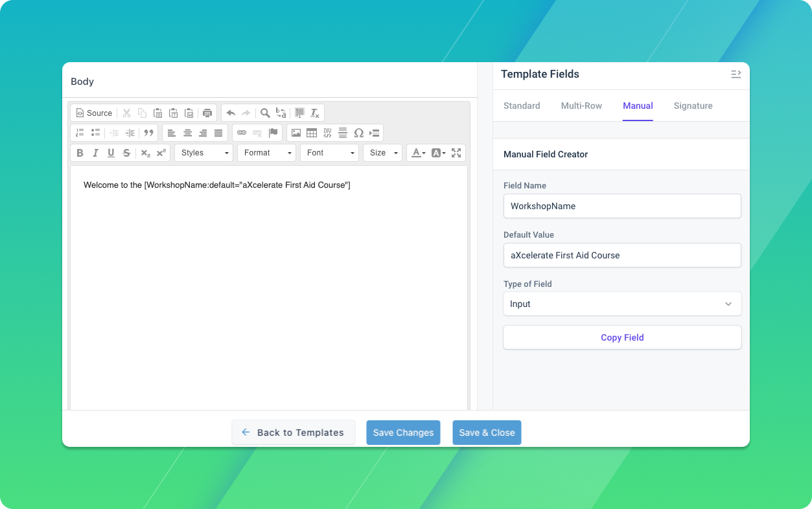Viewport: 812px width, 509px height.
Task: Insert a horizontal line
Action: coord(343,133)
